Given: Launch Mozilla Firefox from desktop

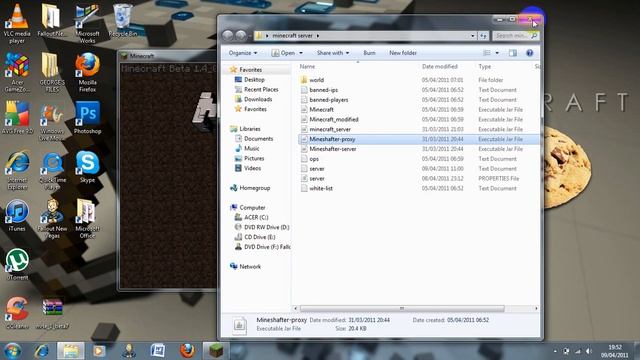Looking at the screenshot, I should click(x=87, y=72).
